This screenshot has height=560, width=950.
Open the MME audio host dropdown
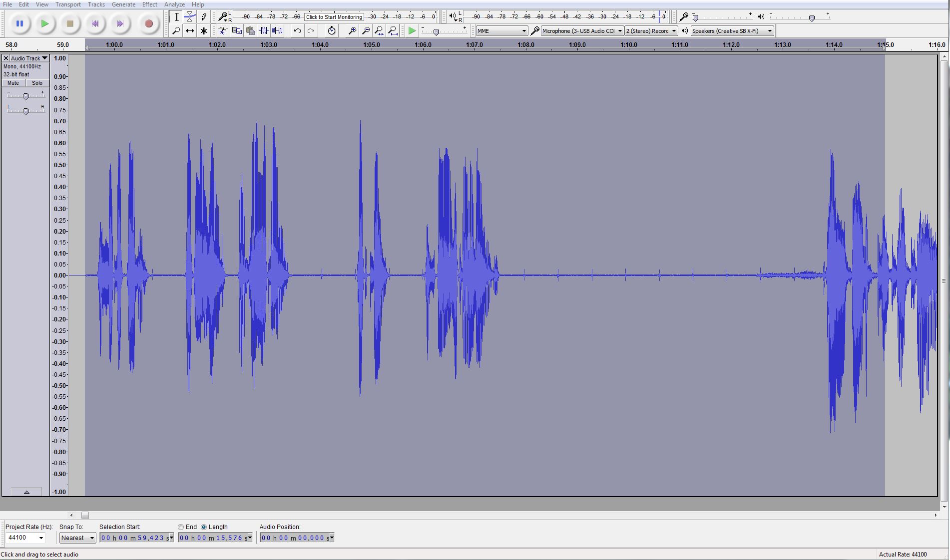(x=501, y=31)
